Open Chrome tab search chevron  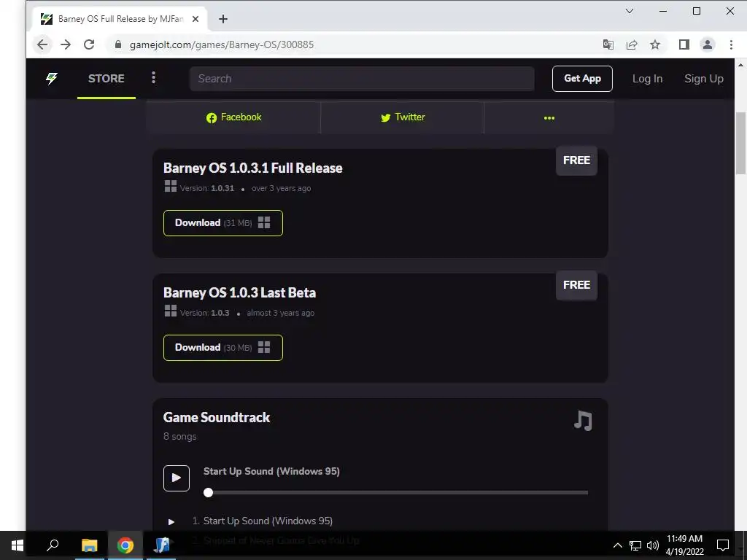630,11
